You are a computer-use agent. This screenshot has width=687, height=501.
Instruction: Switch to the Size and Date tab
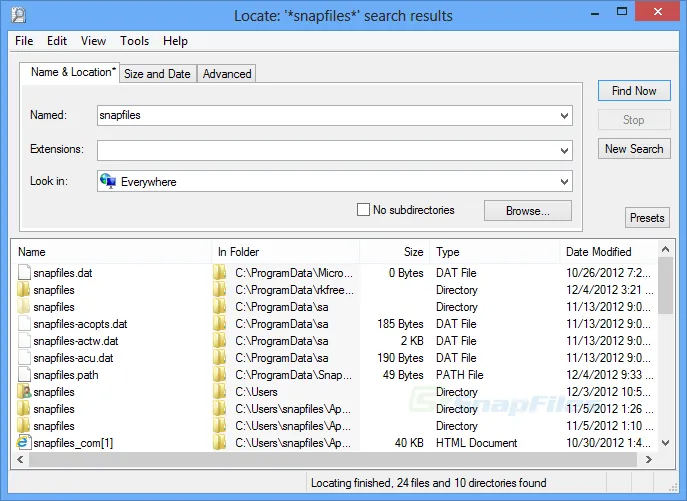[x=157, y=74]
